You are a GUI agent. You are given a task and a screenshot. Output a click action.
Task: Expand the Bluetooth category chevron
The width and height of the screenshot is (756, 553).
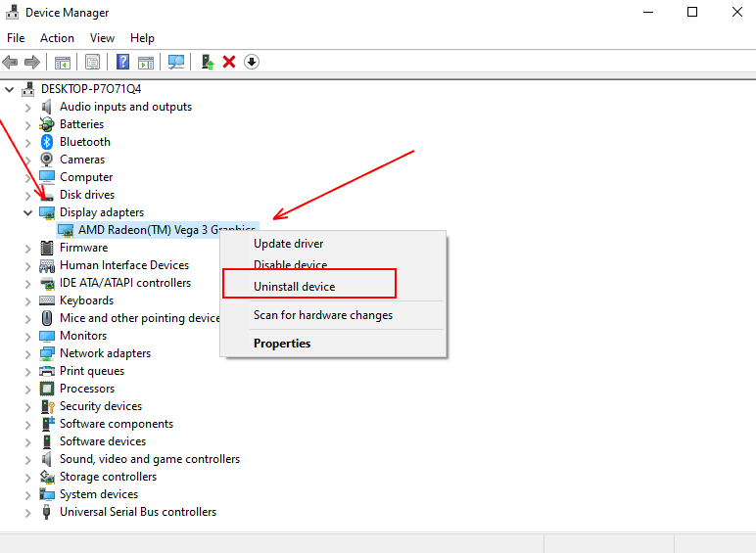point(28,143)
